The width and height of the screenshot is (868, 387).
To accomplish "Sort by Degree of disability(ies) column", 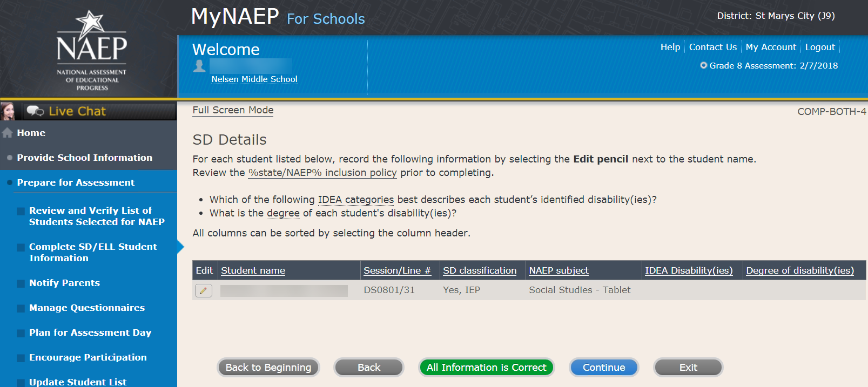I will coord(800,270).
